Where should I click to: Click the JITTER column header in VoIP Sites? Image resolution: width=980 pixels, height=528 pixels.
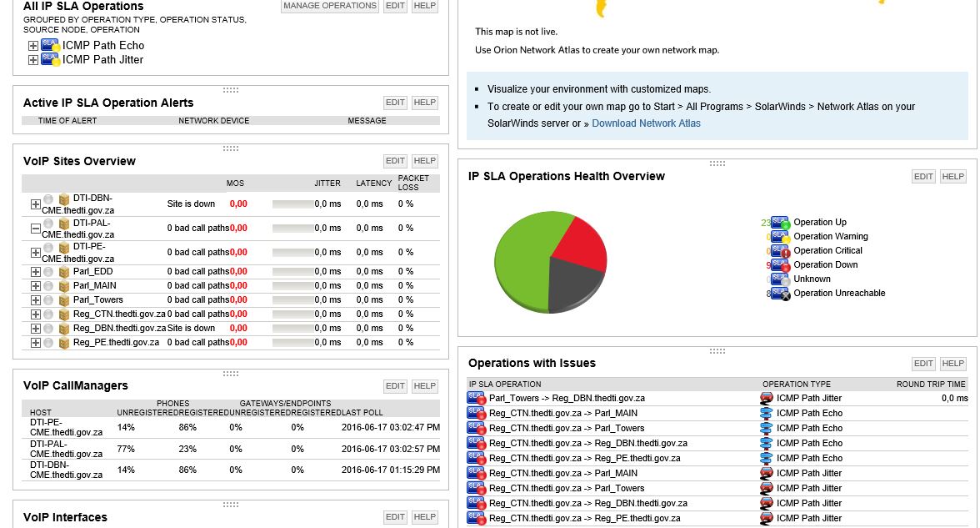pyautogui.click(x=327, y=184)
